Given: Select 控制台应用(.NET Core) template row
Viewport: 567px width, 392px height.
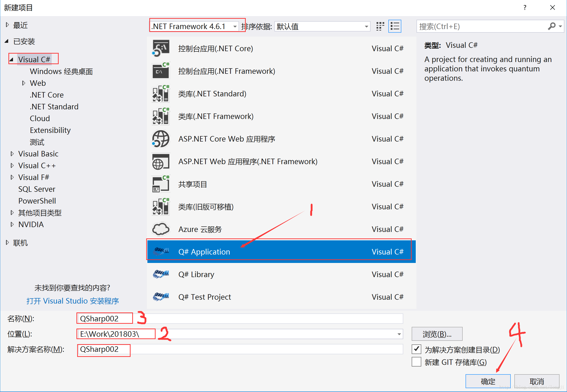Looking at the screenshot, I should point(281,48).
